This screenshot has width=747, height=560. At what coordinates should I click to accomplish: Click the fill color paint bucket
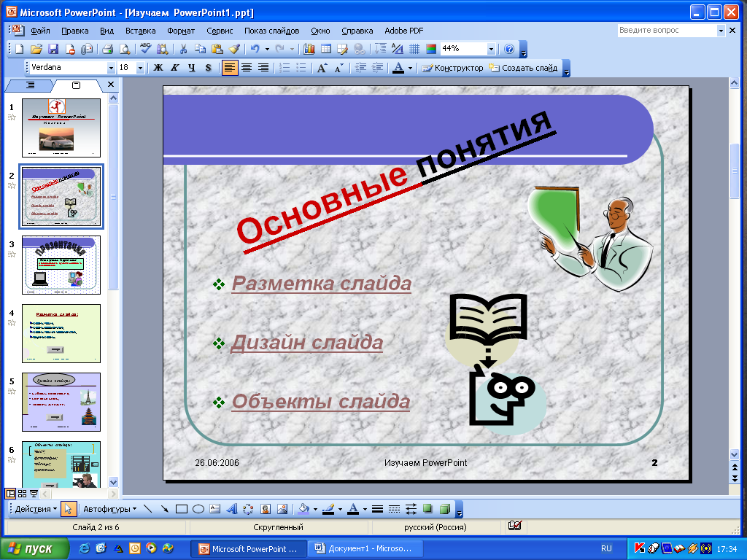point(303,509)
